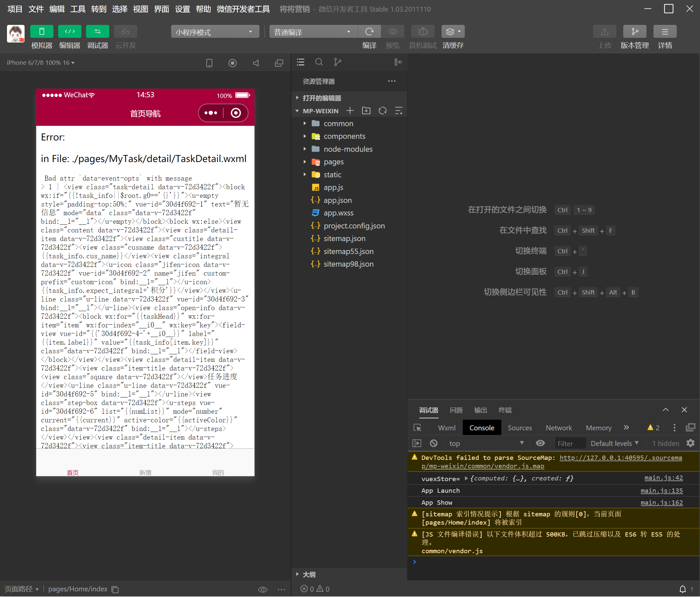This screenshot has width=700, height=597.
Task: Switch to the Wxml tab
Action: (x=447, y=428)
